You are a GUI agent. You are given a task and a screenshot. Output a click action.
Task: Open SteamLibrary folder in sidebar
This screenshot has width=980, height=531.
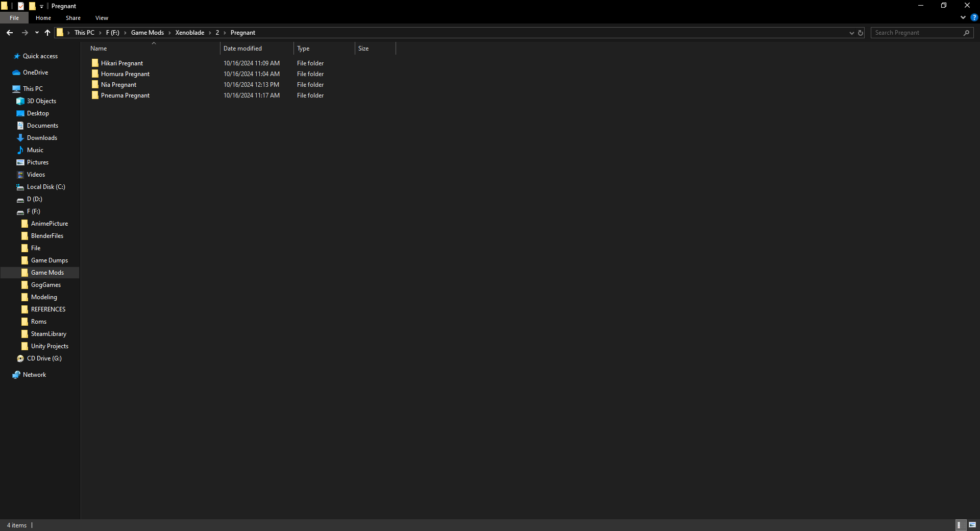(x=48, y=334)
